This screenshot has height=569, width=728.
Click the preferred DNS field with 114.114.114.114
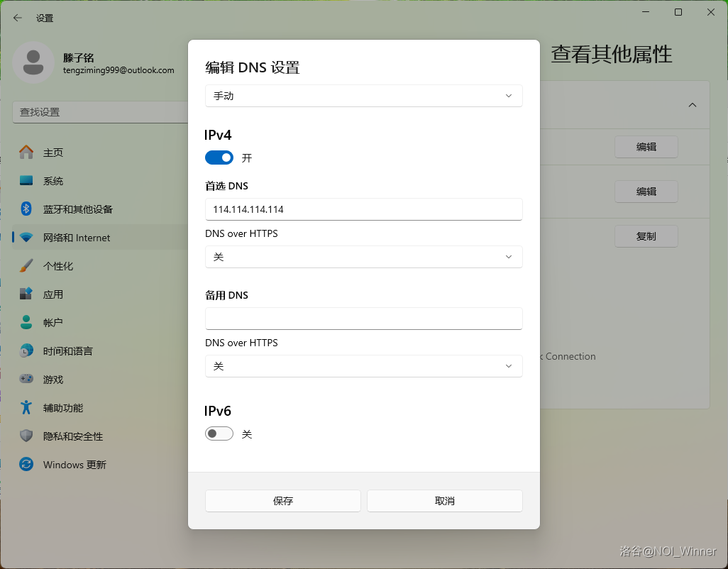pos(363,209)
